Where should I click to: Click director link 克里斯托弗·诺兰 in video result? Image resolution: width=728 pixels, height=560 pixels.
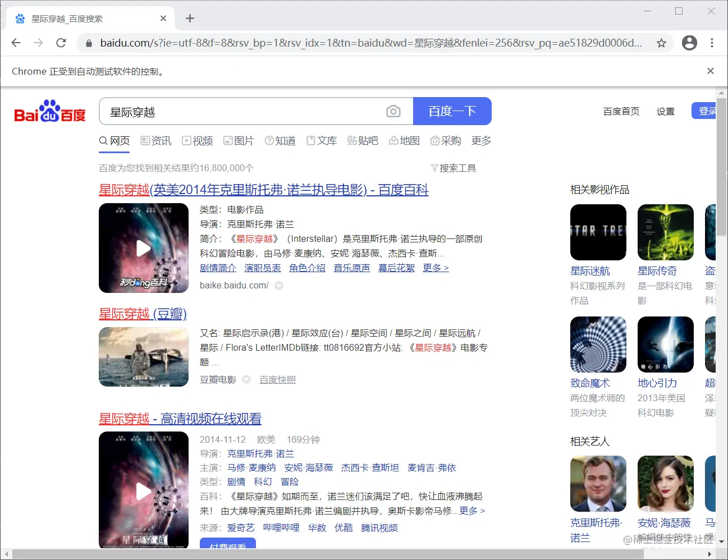click(x=260, y=453)
